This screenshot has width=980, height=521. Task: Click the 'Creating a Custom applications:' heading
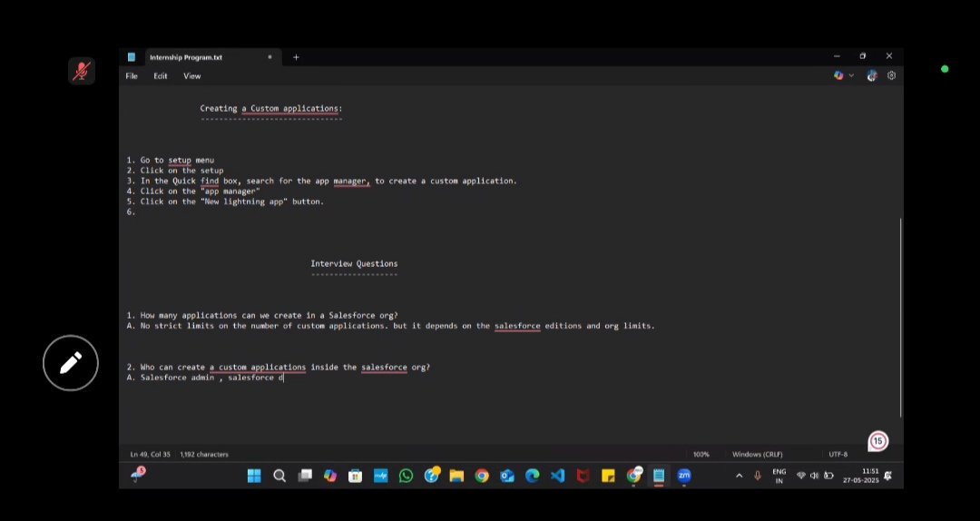point(270,108)
